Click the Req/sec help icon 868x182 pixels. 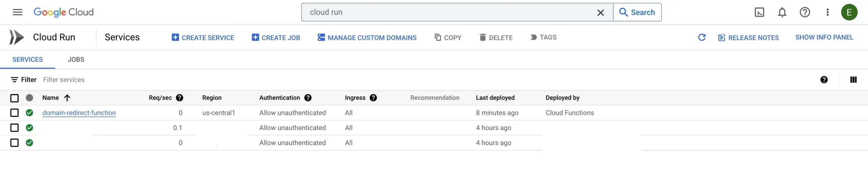pyautogui.click(x=180, y=98)
